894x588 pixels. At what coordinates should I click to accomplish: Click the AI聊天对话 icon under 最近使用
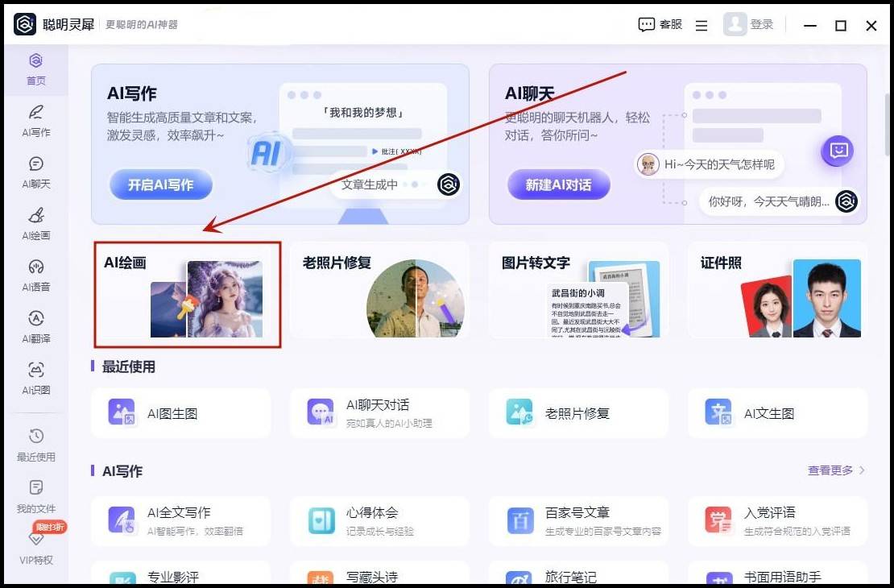[321, 413]
